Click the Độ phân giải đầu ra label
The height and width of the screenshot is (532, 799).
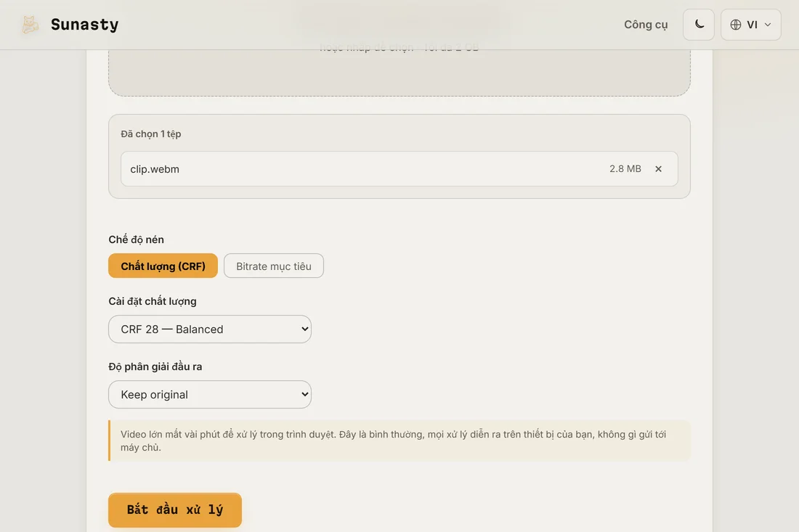pos(155,367)
